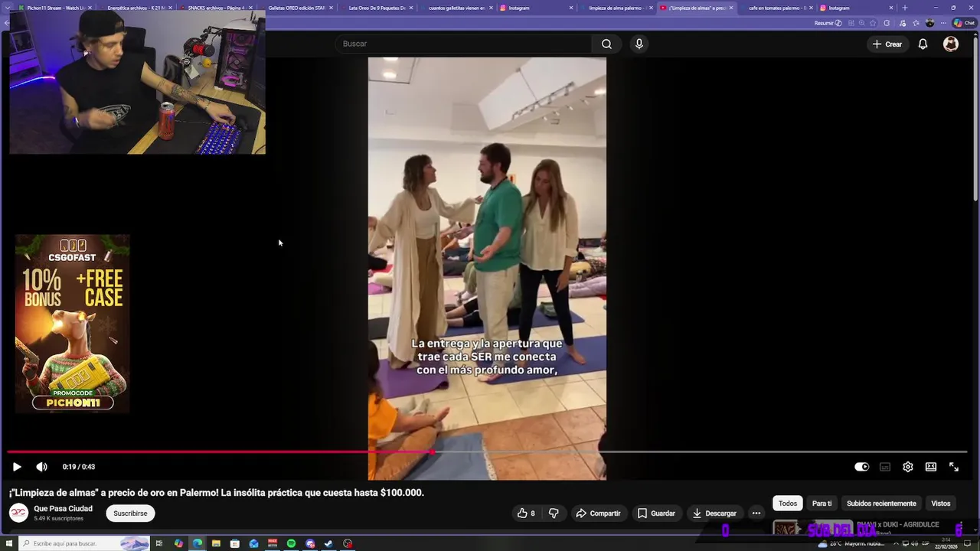Play the paused YouTube video
The height and width of the screenshot is (551, 980).
(x=17, y=467)
